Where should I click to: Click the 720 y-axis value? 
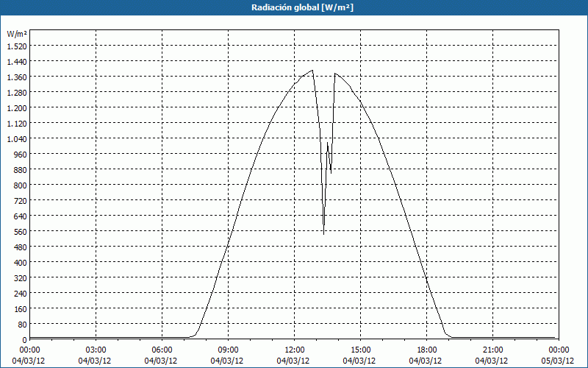point(21,201)
